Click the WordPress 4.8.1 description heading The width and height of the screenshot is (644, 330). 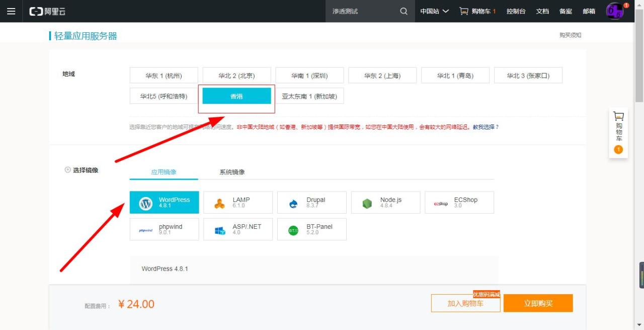[165, 269]
